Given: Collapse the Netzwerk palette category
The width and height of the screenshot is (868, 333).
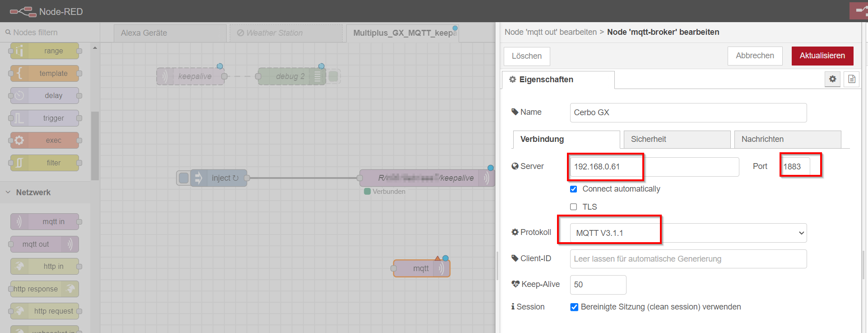Looking at the screenshot, I should [x=45, y=192].
